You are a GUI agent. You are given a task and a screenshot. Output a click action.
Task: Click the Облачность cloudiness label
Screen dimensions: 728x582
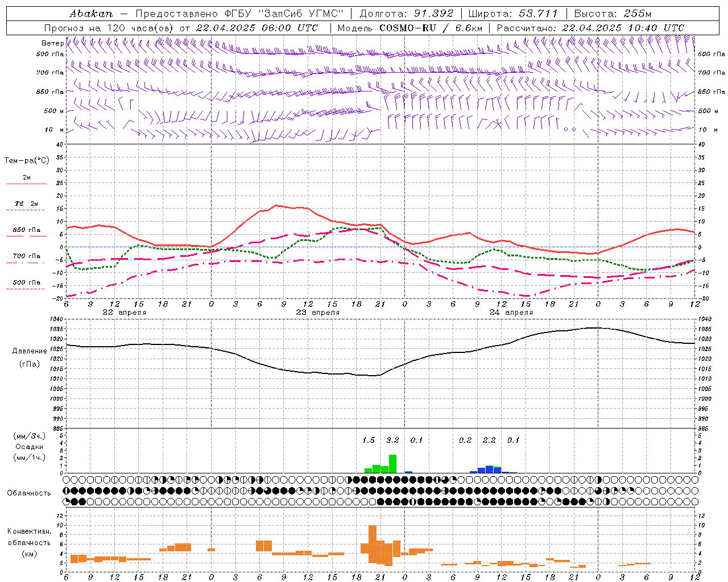point(28,493)
